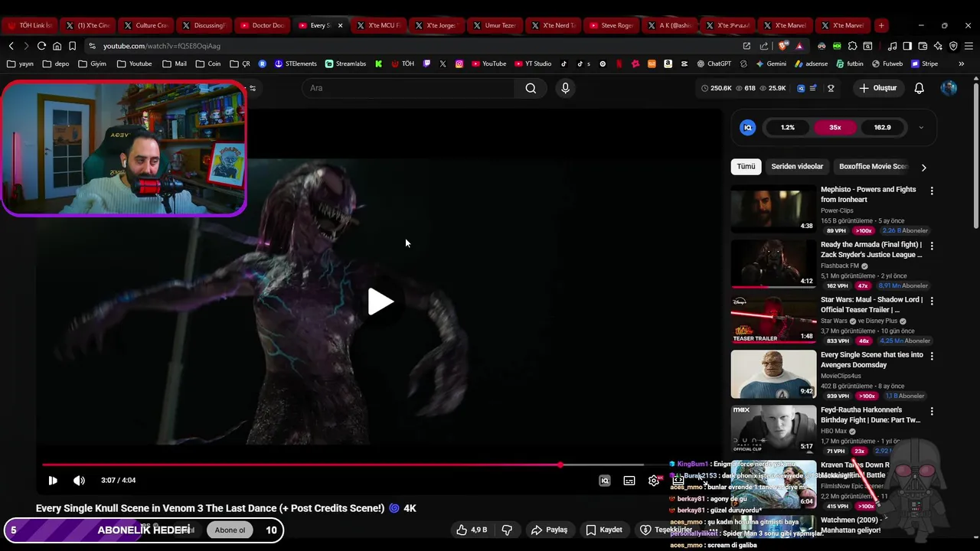Select the Seriden videolar chip
Viewport: 980px width, 551px height.
(797, 166)
